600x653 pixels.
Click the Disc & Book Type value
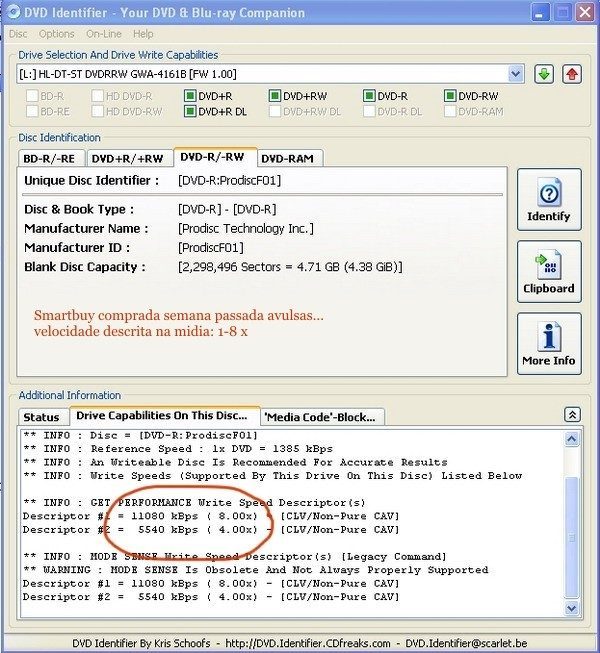227,209
